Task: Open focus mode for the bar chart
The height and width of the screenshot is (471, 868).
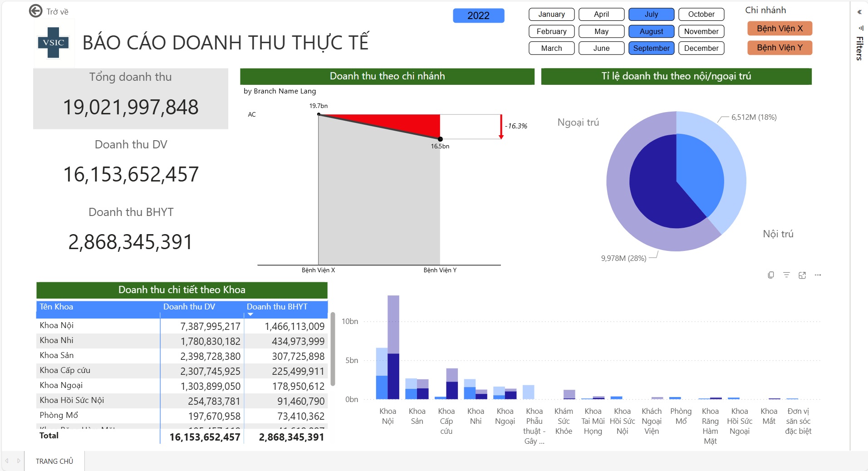Action: point(802,275)
